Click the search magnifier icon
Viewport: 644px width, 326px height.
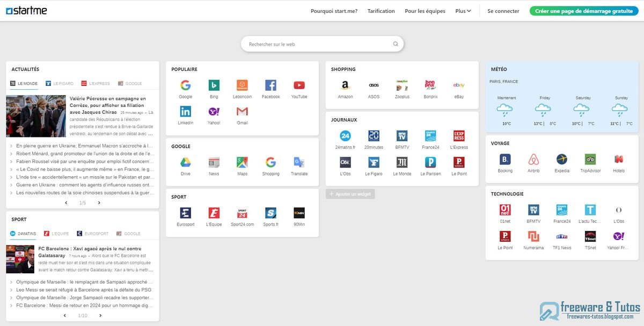coord(396,44)
